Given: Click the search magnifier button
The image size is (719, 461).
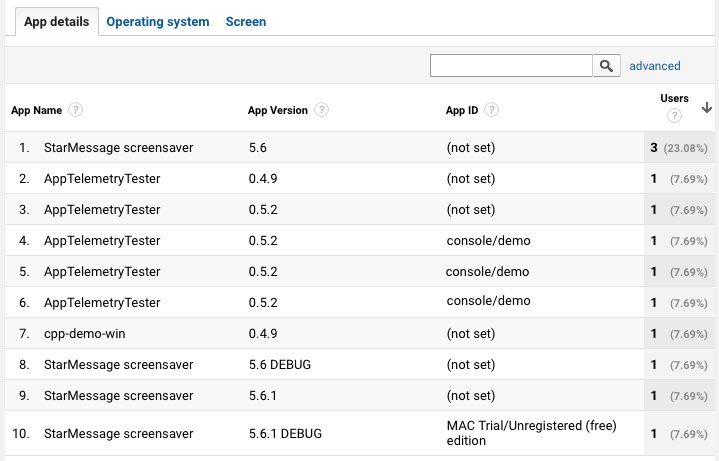Looking at the screenshot, I should (x=607, y=66).
